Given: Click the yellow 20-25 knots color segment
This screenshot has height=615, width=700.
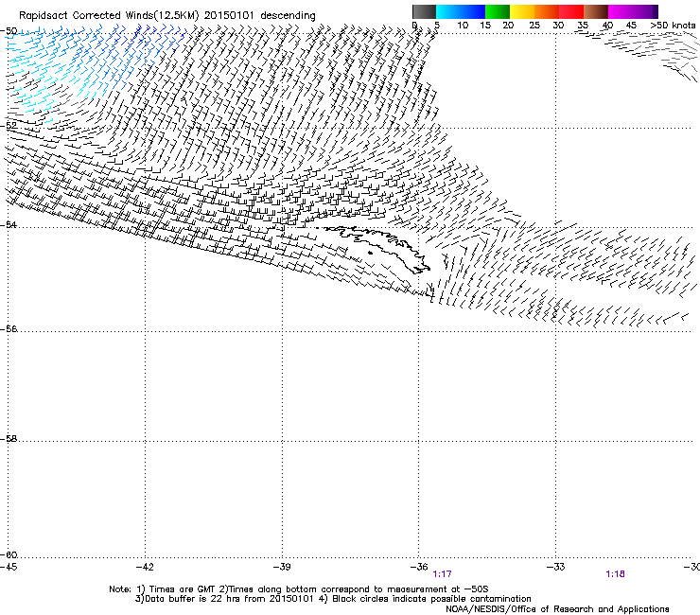Looking at the screenshot, I should click(522, 11).
